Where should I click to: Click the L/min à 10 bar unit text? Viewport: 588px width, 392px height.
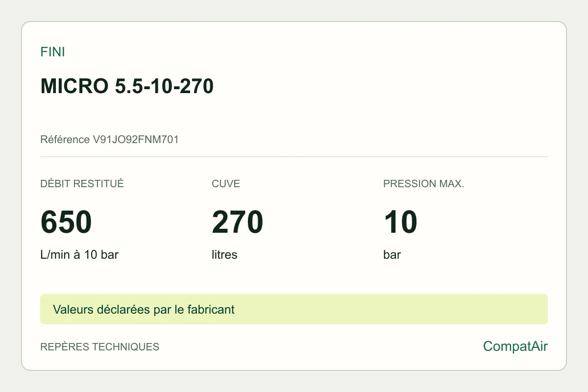click(79, 255)
